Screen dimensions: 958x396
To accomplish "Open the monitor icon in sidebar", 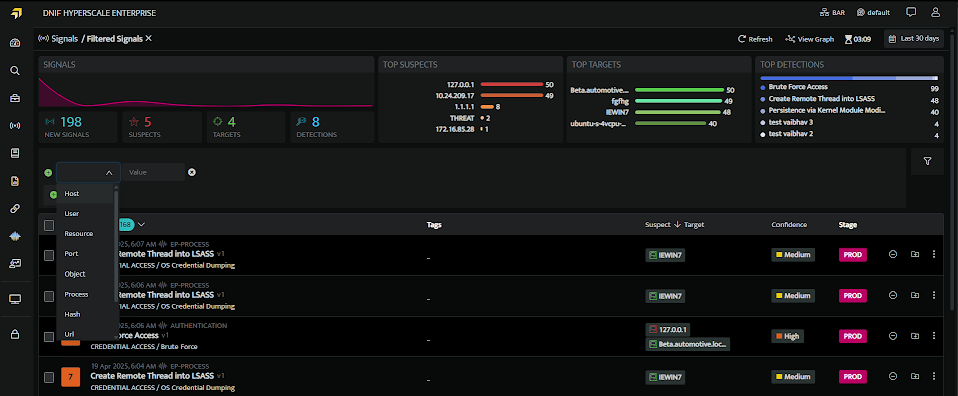I will click(x=15, y=299).
